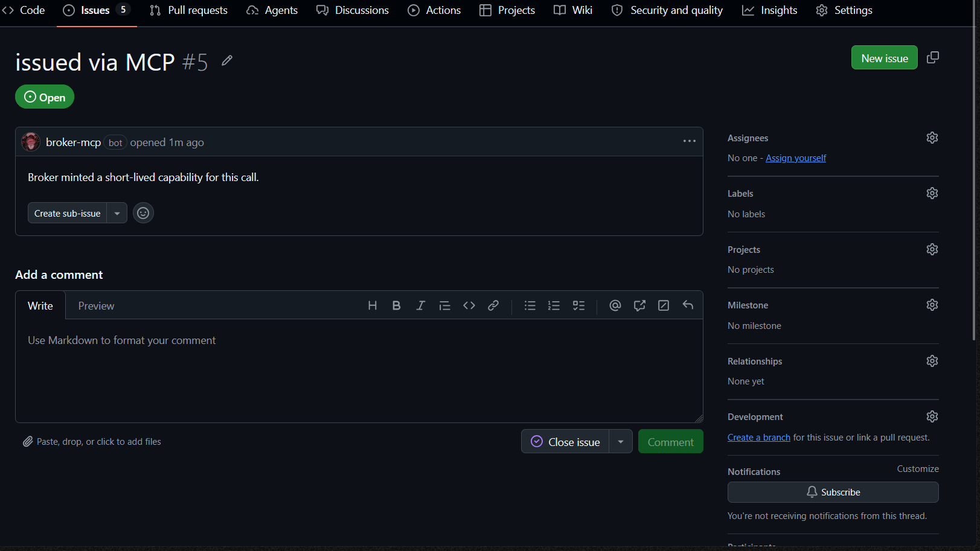The height and width of the screenshot is (551, 980).
Task: Insert heading with the H toolbar icon
Action: pyautogui.click(x=373, y=305)
